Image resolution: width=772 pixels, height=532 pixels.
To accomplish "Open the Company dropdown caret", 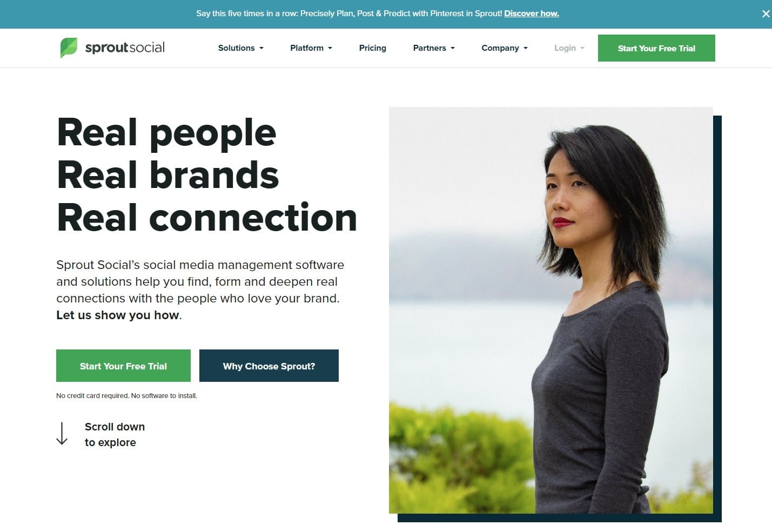I will (x=526, y=48).
